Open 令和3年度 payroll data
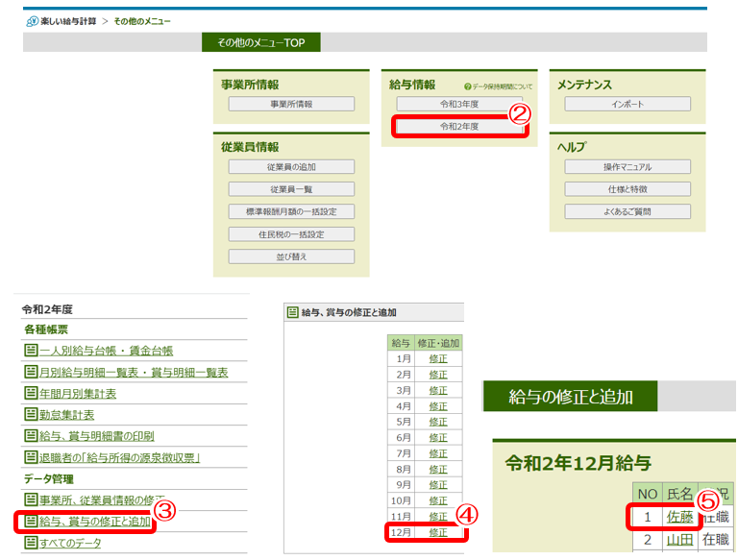 click(x=458, y=104)
